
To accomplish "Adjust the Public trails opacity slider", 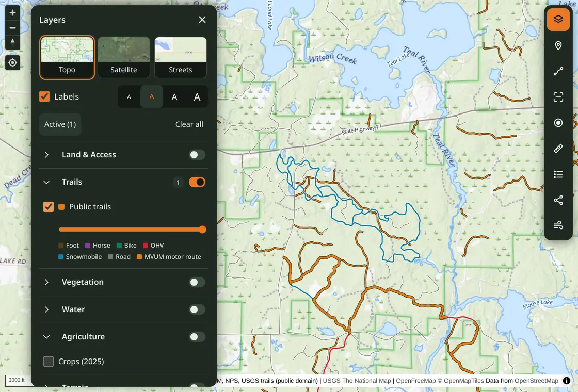I will (x=132, y=230).
